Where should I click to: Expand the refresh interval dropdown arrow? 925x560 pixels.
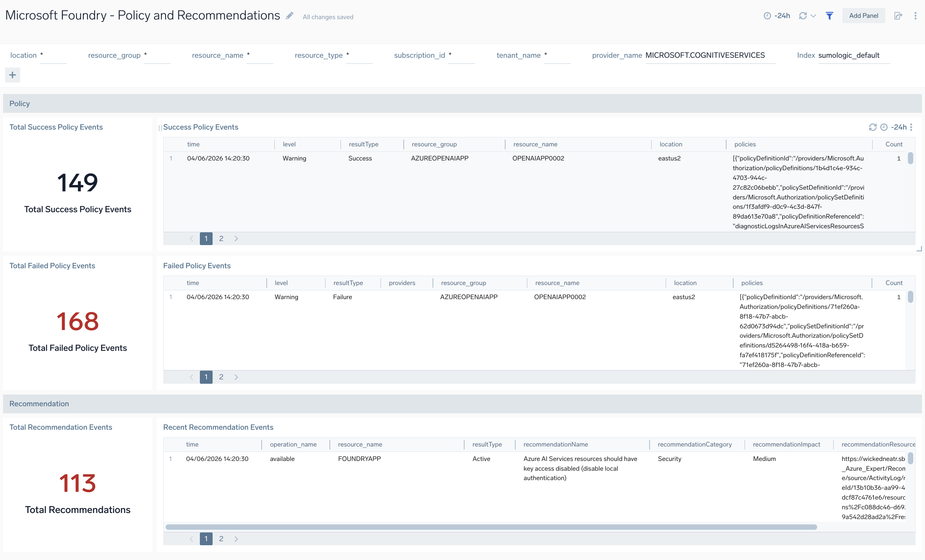[813, 16]
